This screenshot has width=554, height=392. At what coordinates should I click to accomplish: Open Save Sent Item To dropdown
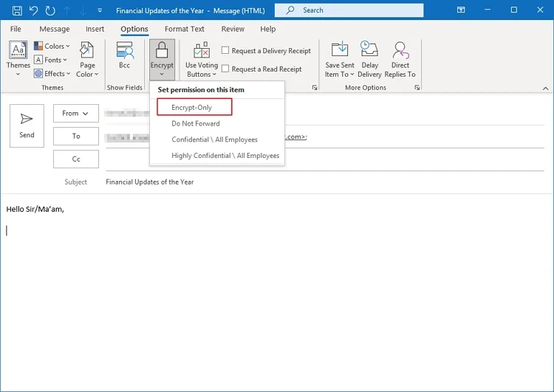(x=340, y=59)
